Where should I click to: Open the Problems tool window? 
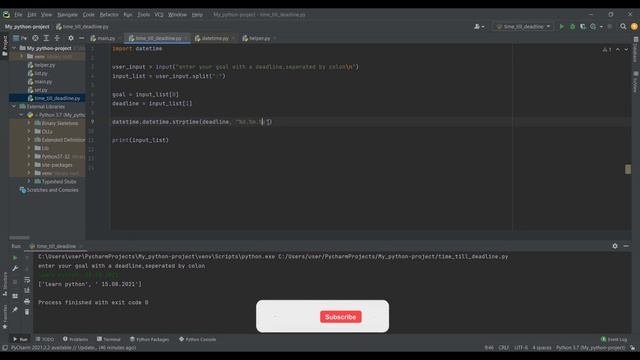(x=76, y=339)
